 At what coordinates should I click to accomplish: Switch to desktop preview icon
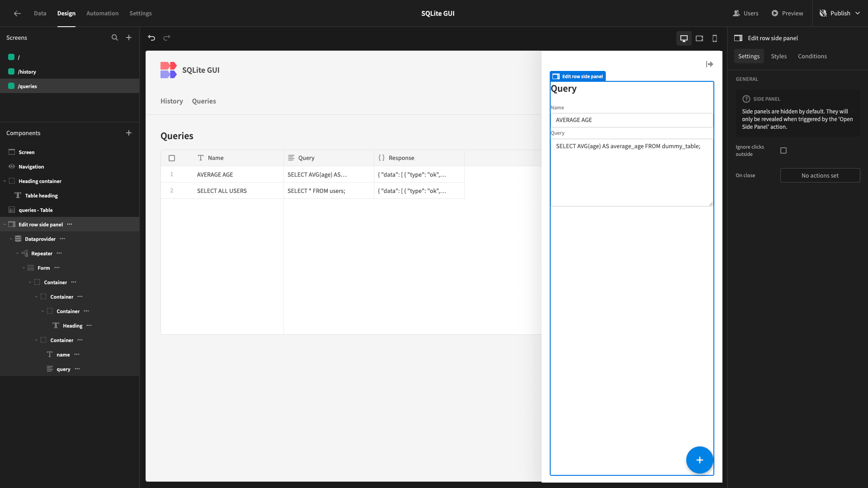(x=684, y=38)
